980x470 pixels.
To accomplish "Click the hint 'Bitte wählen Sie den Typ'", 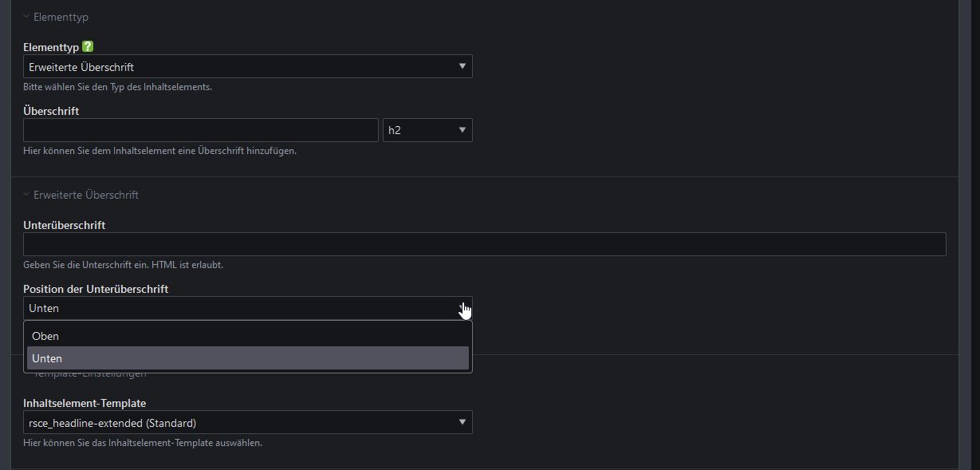I will pos(117,86).
